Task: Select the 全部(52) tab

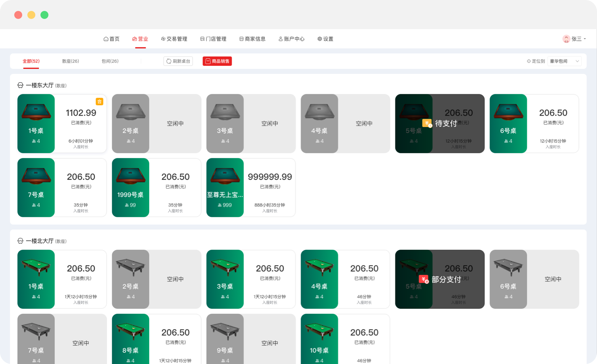Action: point(31,61)
